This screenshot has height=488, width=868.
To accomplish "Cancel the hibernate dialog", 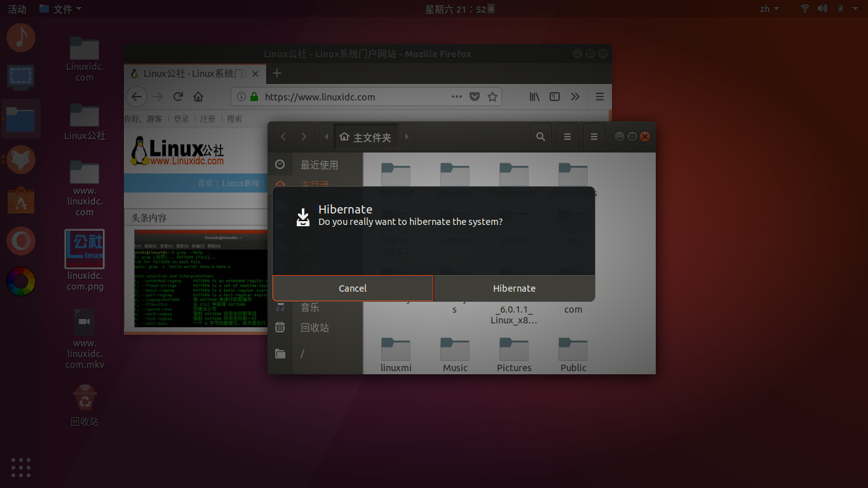I will click(353, 288).
